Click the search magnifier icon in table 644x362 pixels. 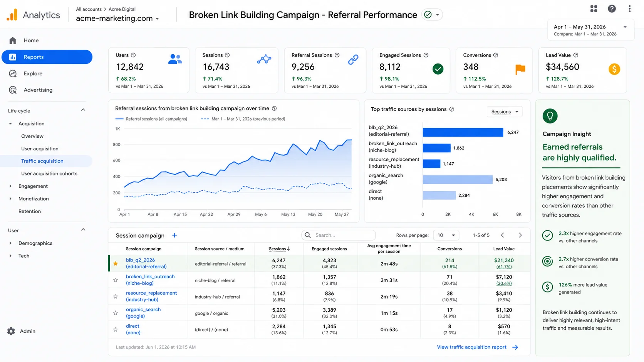click(308, 235)
